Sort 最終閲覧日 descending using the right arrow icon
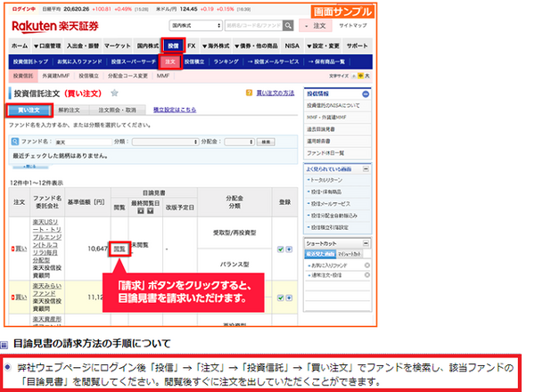This screenshot has width=535, height=392. point(150,211)
